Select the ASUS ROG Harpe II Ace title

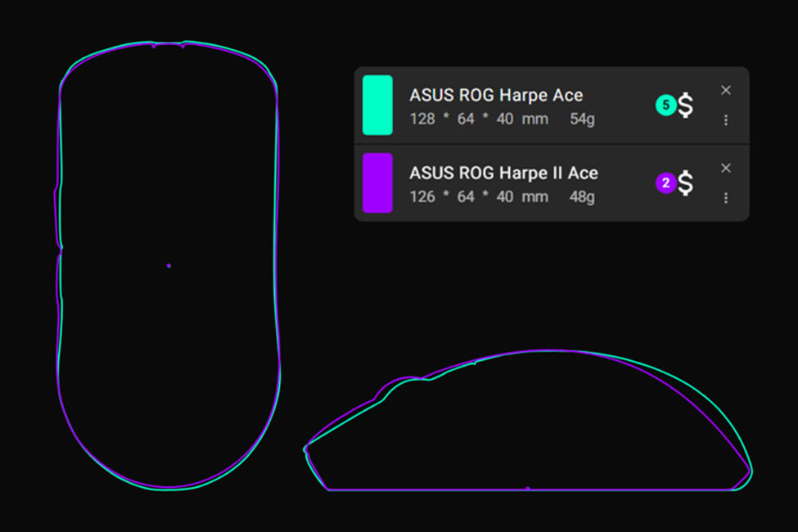(x=504, y=173)
